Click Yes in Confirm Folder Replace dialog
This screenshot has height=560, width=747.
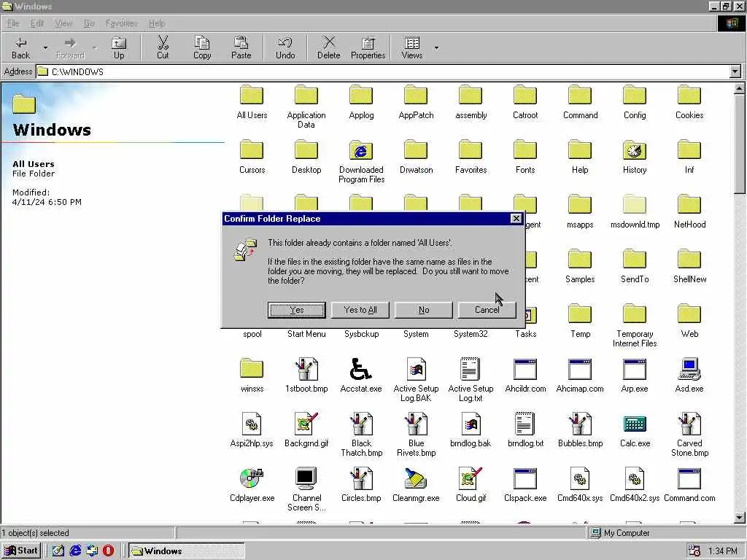click(x=296, y=310)
